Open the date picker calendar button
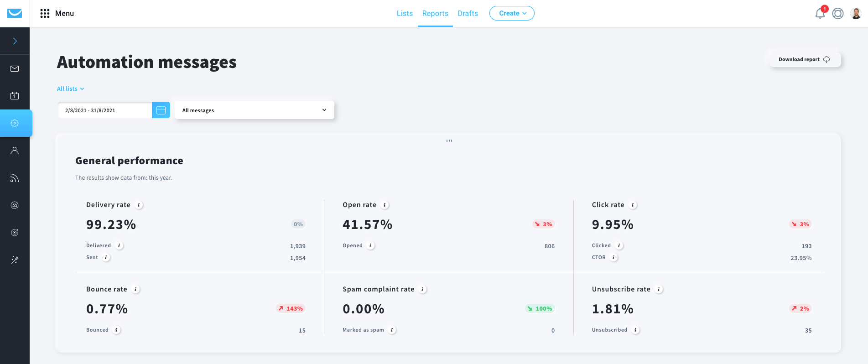The width and height of the screenshot is (868, 364). (161, 110)
